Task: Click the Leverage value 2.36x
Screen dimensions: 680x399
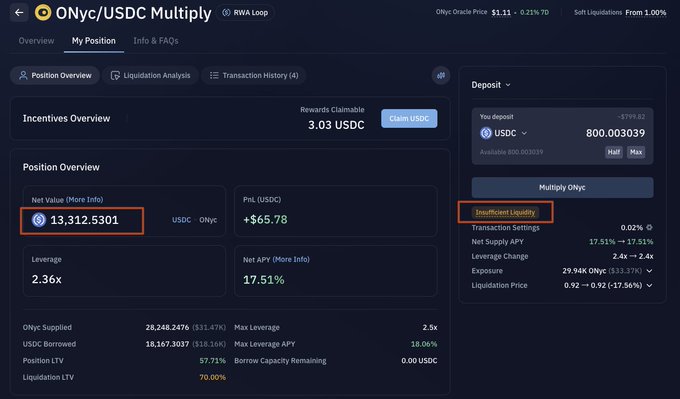Action: click(x=46, y=279)
